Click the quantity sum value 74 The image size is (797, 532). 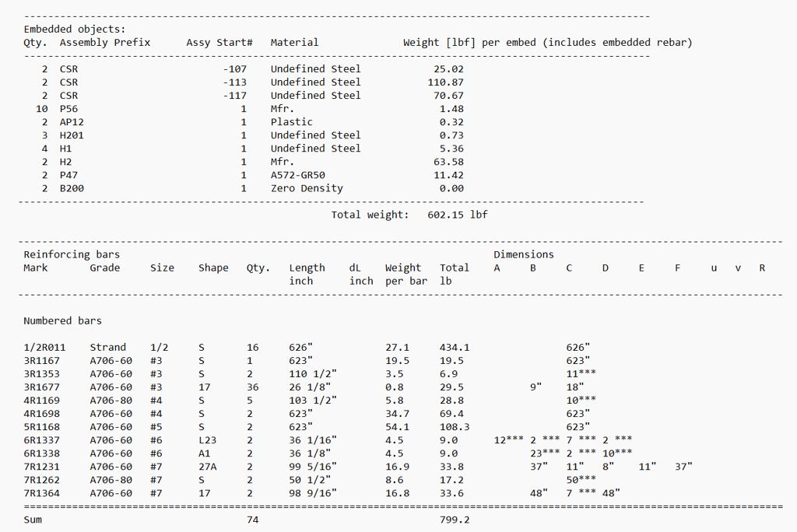pyautogui.click(x=253, y=520)
